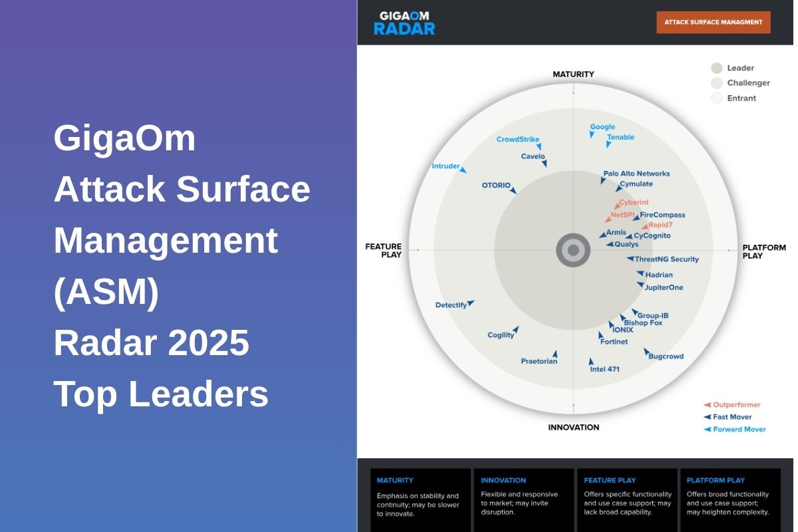Click the Intruder forward mover arrow

(x=464, y=169)
